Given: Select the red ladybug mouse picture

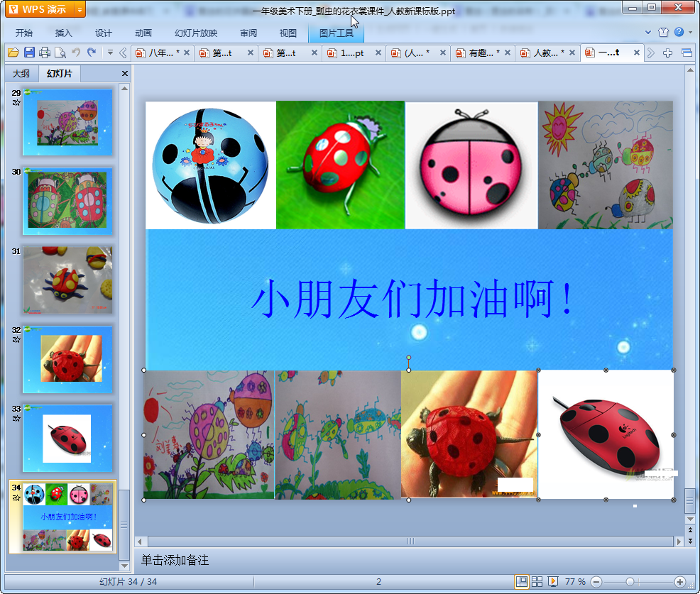Looking at the screenshot, I should (606, 435).
